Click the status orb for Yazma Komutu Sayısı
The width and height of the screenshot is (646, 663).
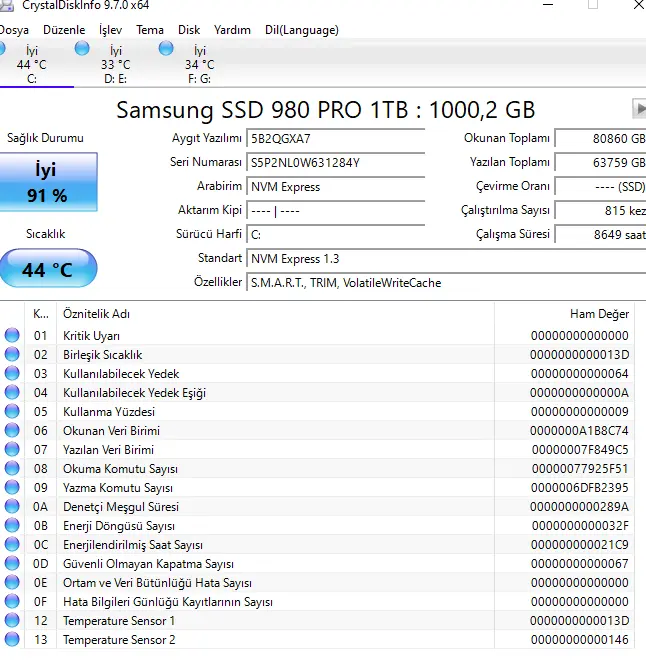(x=12, y=488)
